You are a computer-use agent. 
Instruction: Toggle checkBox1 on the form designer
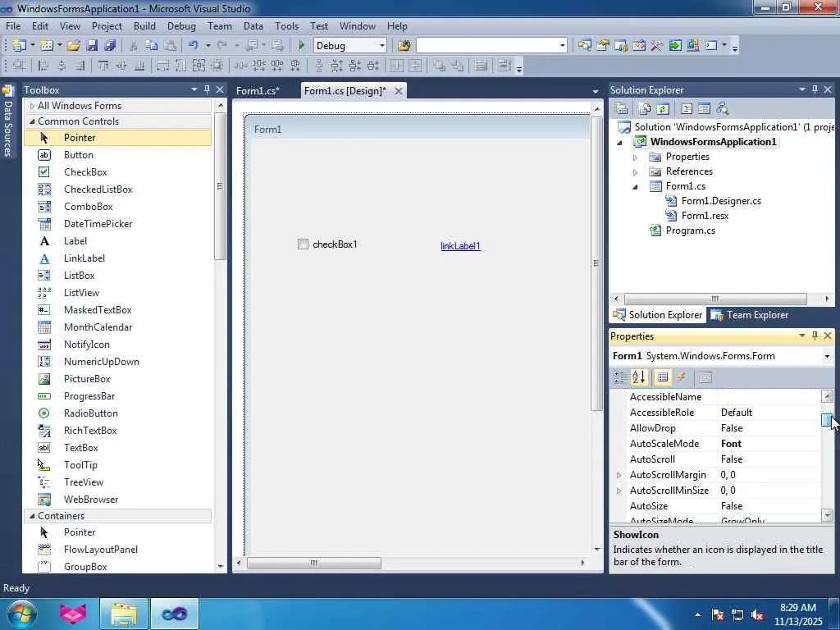tap(303, 244)
